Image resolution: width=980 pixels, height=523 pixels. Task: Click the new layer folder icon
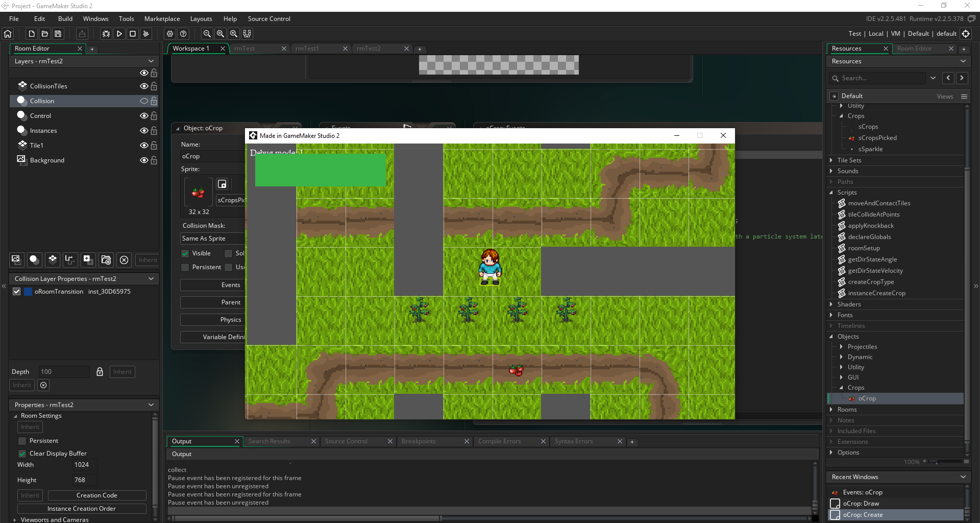(106, 259)
